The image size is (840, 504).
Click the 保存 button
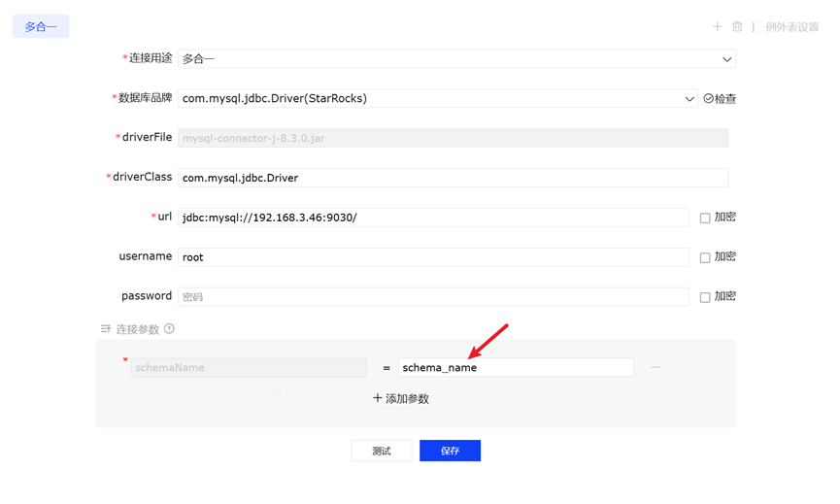click(x=450, y=451)
